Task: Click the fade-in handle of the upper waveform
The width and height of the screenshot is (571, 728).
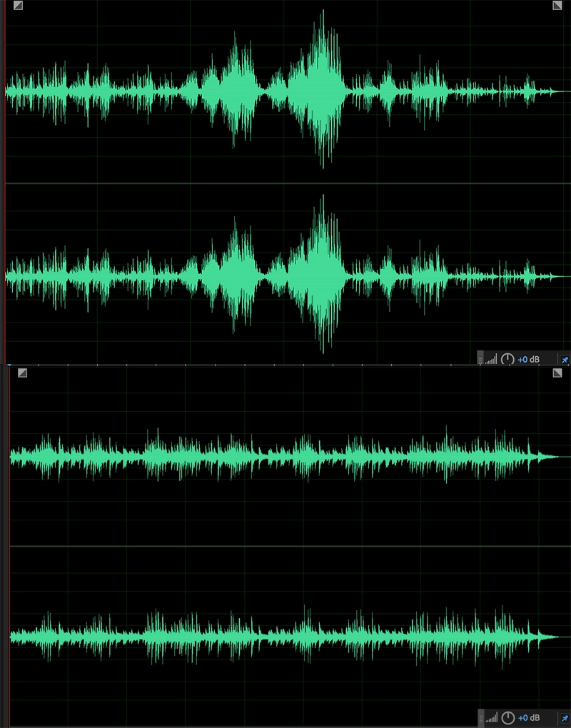Action: 18,6
